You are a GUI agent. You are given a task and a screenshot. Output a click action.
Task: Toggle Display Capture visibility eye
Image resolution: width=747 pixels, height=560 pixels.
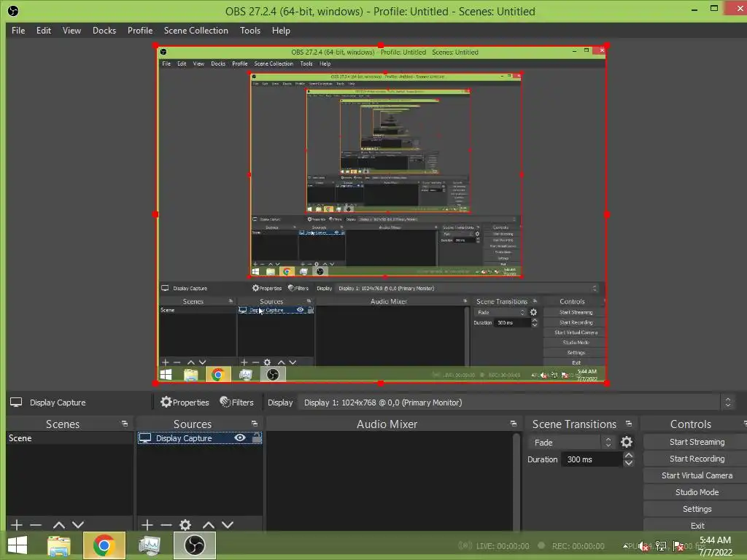tap(240, 437)
